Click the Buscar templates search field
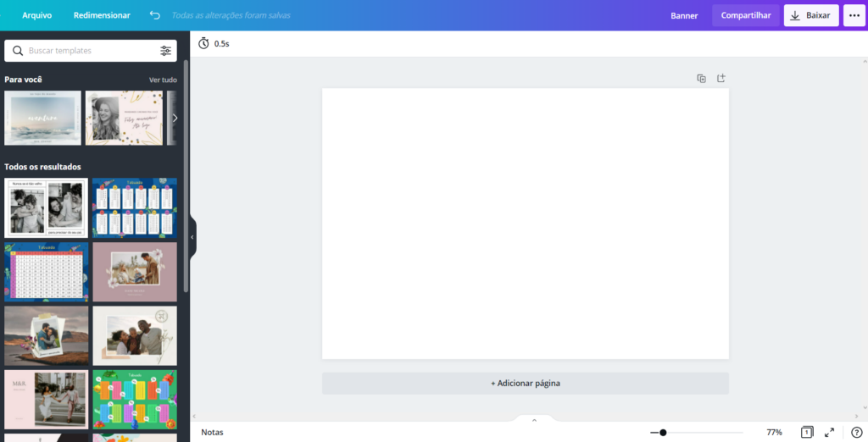Screen dimensions: 868x442 click(89, 51)
